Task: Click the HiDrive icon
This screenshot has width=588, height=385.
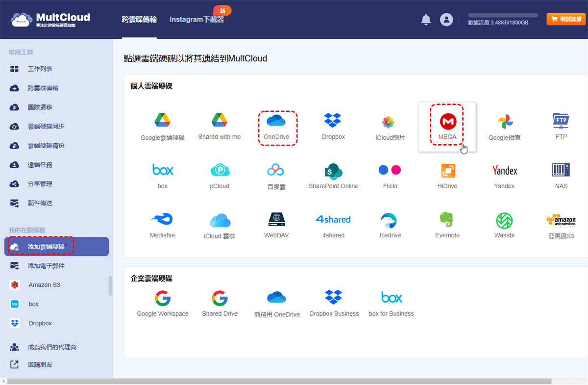Action: tap(447, 170)
